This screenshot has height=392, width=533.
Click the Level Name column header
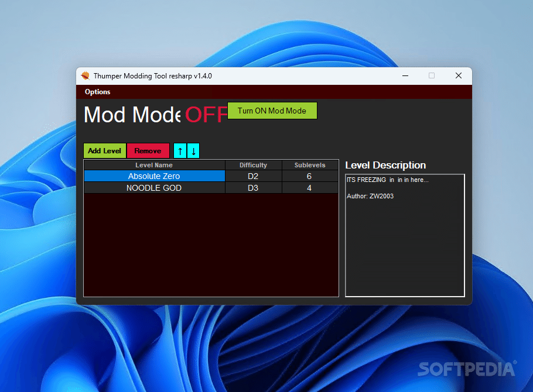154,165
